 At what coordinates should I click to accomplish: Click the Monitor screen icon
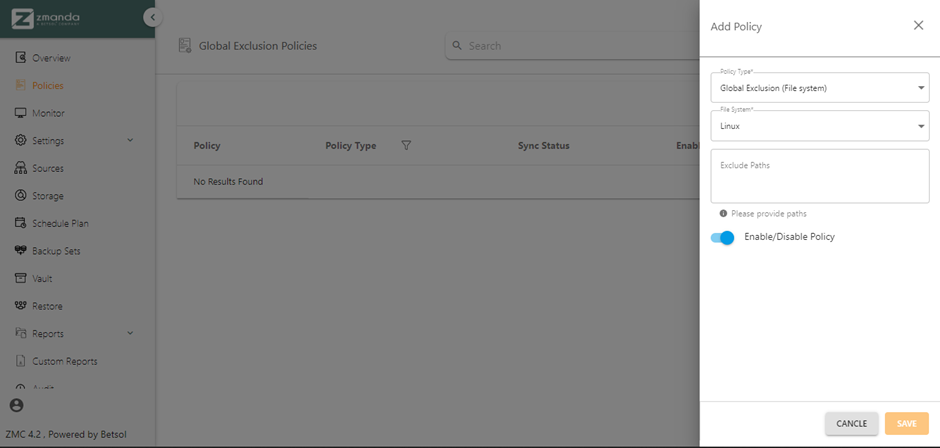coord(20,113)
